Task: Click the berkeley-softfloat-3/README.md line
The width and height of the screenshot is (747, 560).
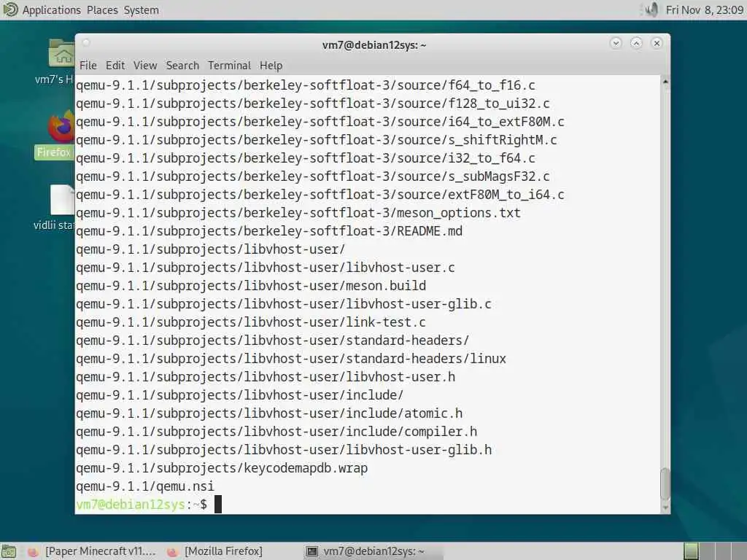Action: [268, 231]
